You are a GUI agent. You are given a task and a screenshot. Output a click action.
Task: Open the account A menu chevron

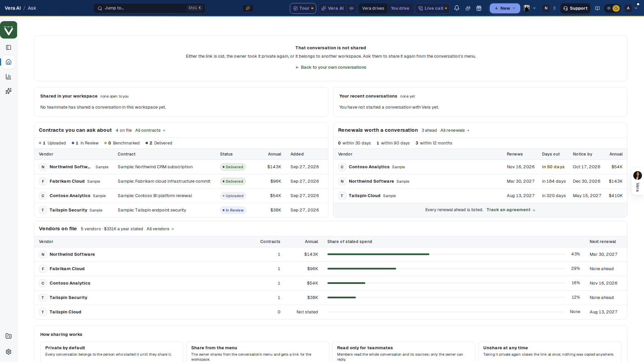(x=636, y=8)
